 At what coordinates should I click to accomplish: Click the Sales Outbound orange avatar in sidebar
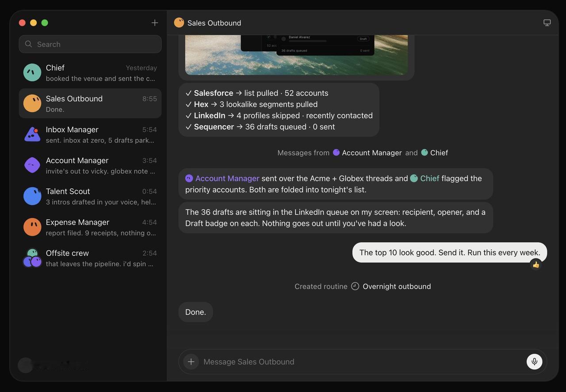pos(32,103)
